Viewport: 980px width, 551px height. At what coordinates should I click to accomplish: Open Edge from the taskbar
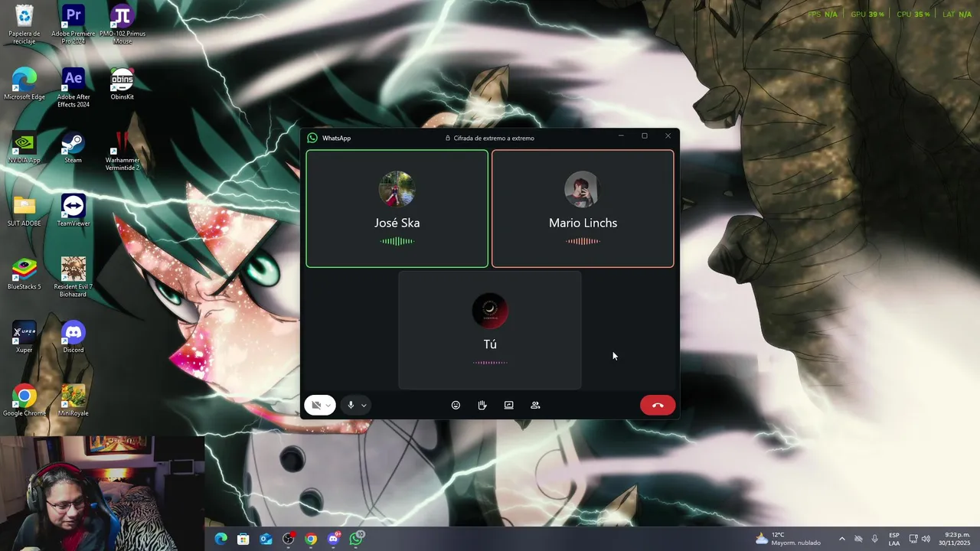tap(221, 539)
